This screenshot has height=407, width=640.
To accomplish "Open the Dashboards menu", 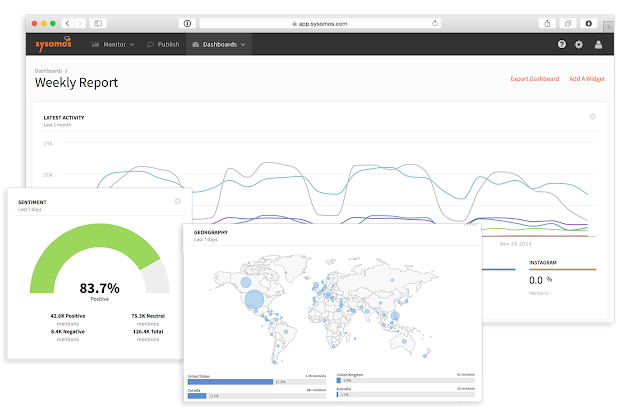I will point(219,44).
